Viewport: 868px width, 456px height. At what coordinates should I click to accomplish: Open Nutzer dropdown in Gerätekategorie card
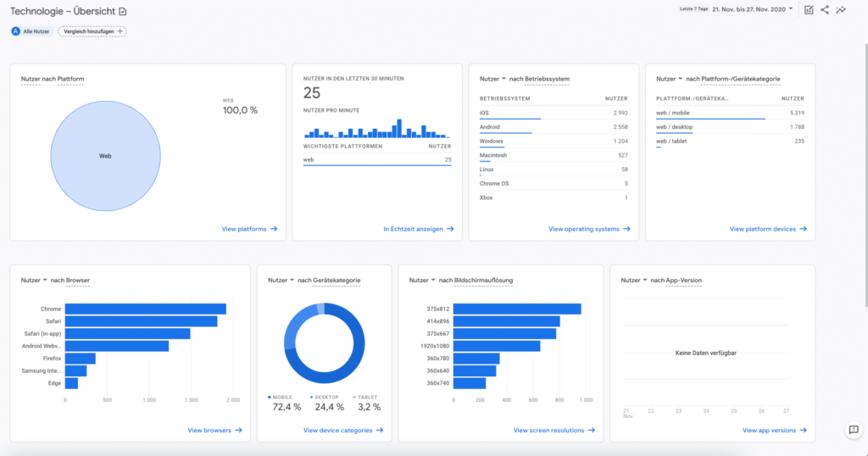coord(292,280)
